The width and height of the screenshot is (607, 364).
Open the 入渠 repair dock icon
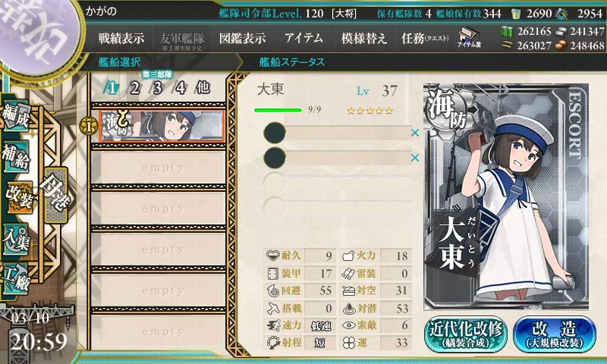(16, 240)
